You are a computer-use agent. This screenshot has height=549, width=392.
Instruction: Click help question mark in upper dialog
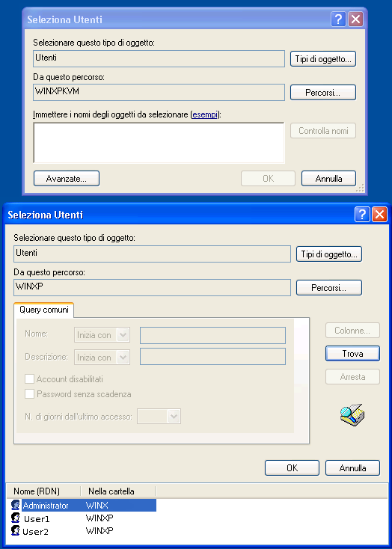click(338, 19)
